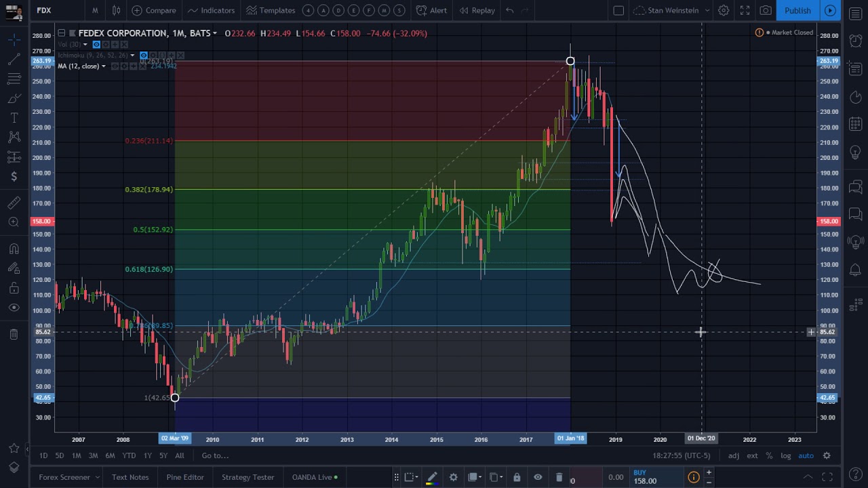
Task: Open the Go to date dialog
Action: point(215,455)
